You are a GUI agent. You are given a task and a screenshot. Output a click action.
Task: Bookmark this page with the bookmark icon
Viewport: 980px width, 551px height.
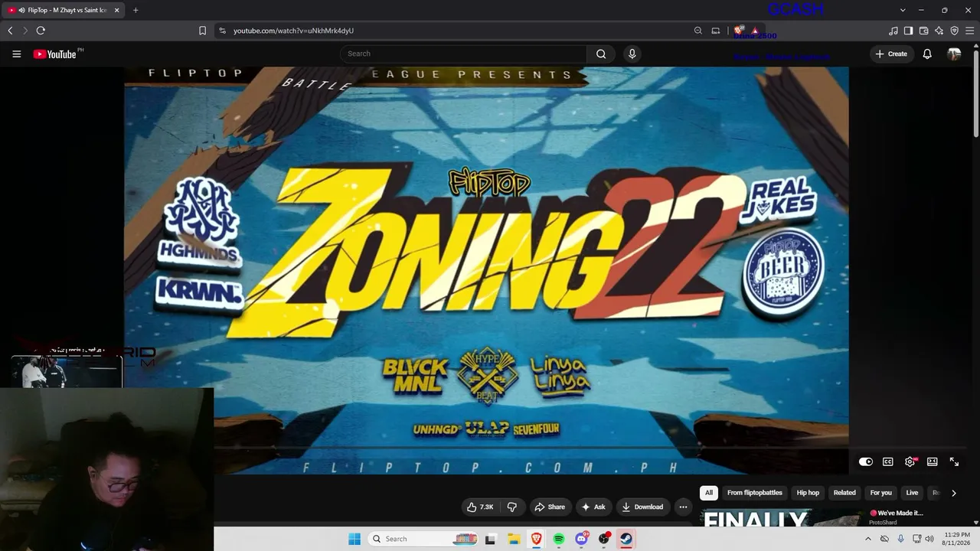tap(202, 31)
